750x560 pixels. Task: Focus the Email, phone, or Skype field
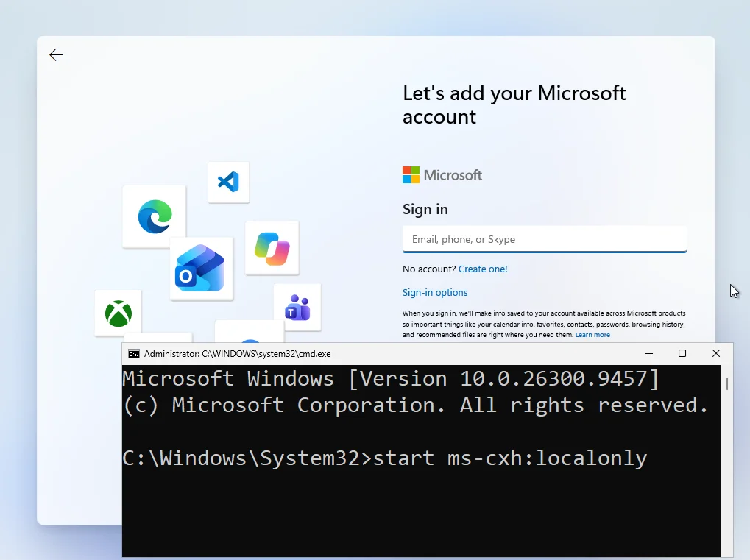point(545,239)
